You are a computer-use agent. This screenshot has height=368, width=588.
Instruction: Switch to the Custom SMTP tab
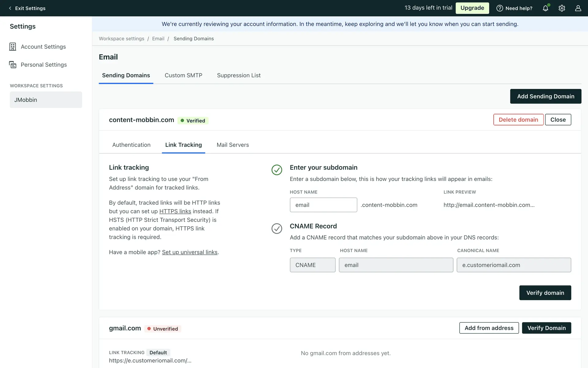(183, 75)
